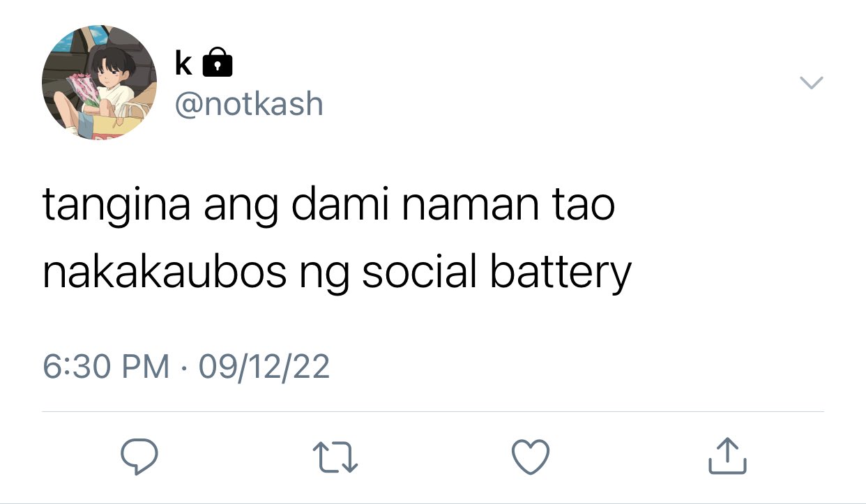Share the tweet via upload arrow icon
866x504 pixels.
[728, 456]
